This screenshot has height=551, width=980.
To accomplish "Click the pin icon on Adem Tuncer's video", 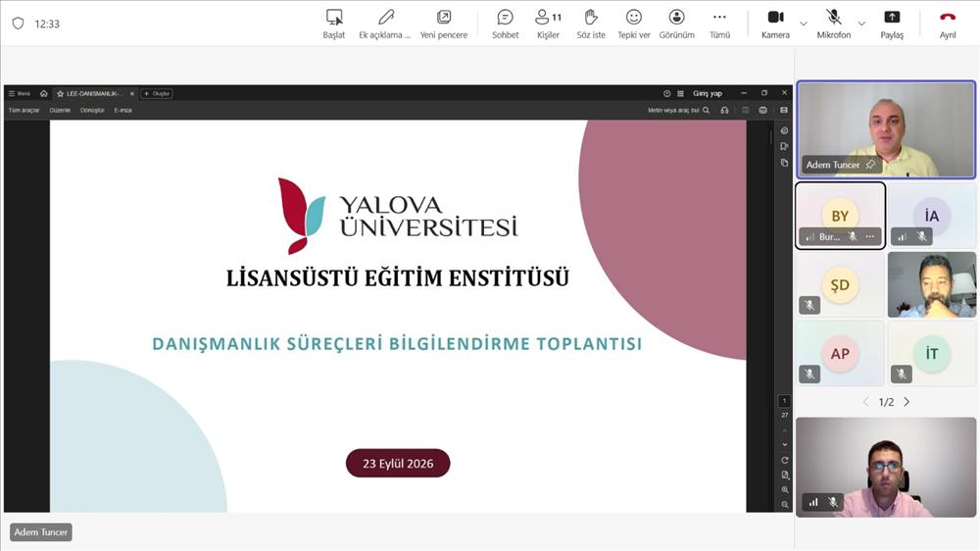I will click(x=870, y=165).
